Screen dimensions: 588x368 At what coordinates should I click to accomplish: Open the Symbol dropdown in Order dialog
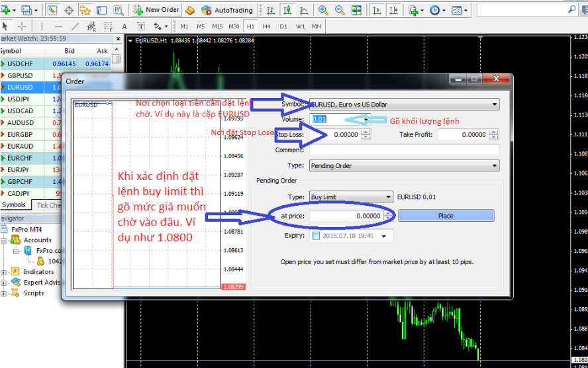point(494,105)
